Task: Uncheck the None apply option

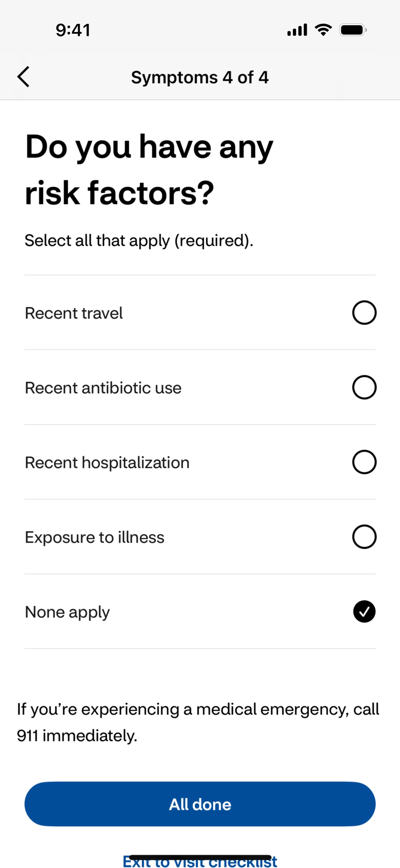Action: [364, 611]
